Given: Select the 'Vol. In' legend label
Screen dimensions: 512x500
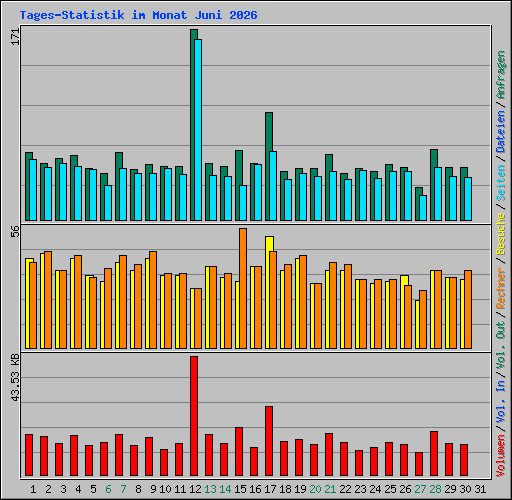Looking at the screenshot, I should [501, 402].
